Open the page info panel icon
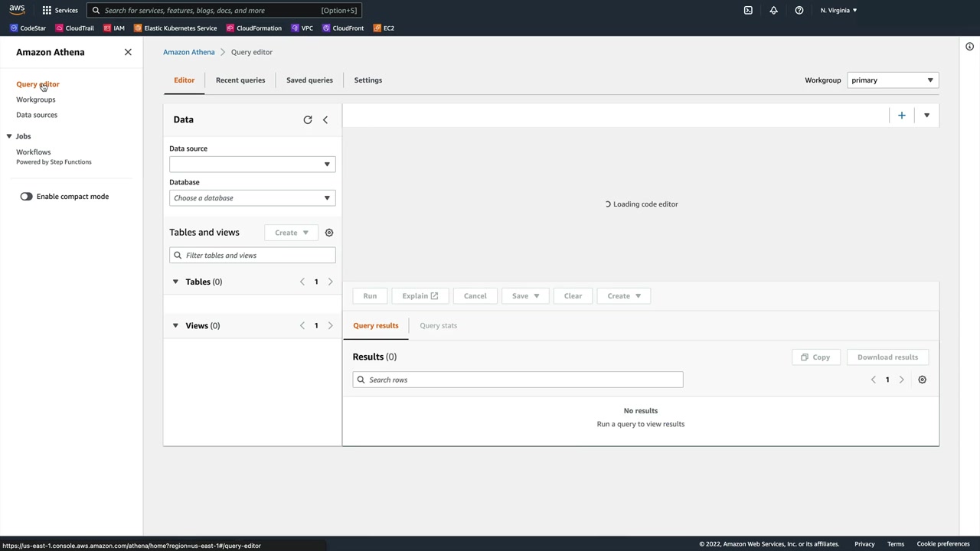 (x=969, y=47)
